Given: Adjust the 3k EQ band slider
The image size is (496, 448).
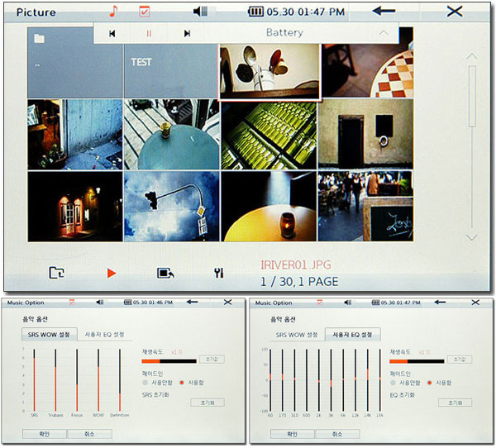Looking at the screenshot, I should (x=331, y=380).
